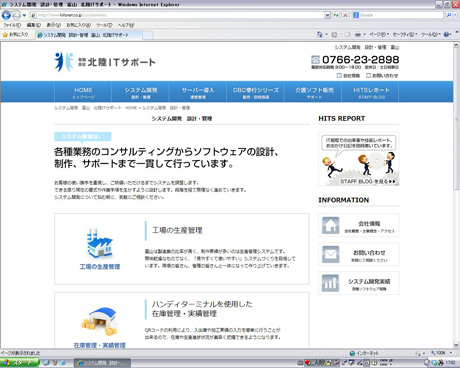Image resolution: width=460 pixels, height=368 pixels.
Task: Open the ツール command bar dropdown
Action: click(431, 34)
